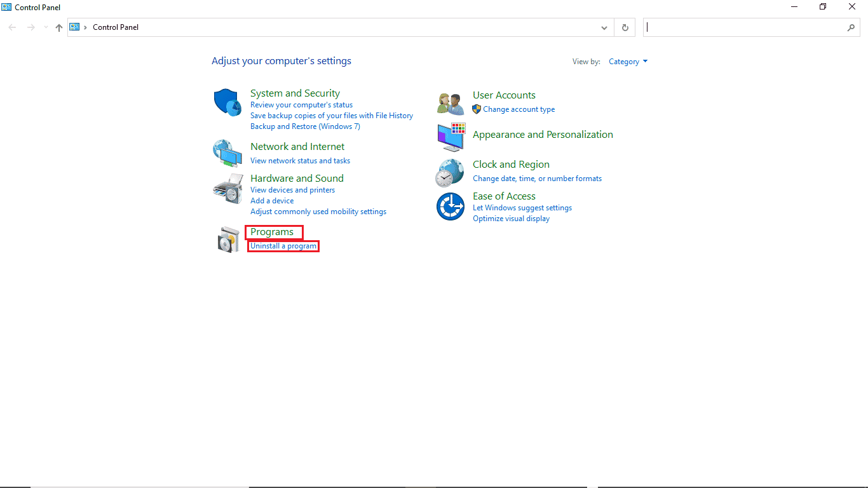Review your computer's status
The image size is (868, 488).
point(301,105)
